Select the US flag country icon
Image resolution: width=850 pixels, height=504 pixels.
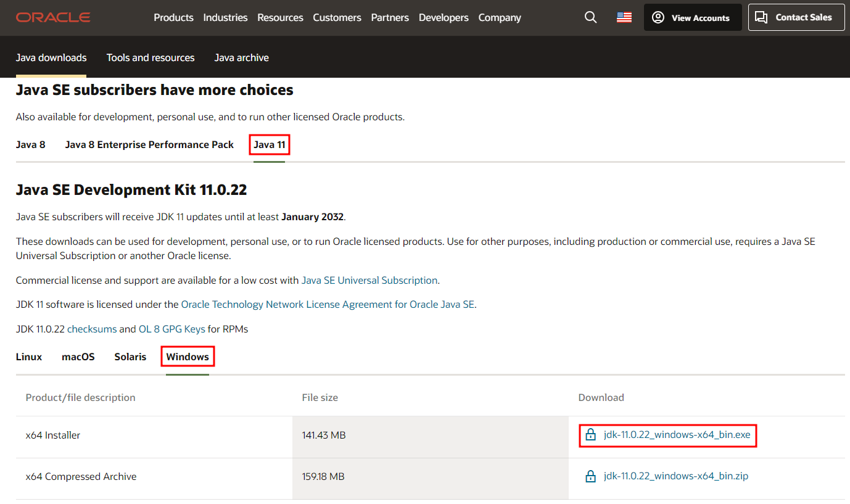click(x=624, y=17)
